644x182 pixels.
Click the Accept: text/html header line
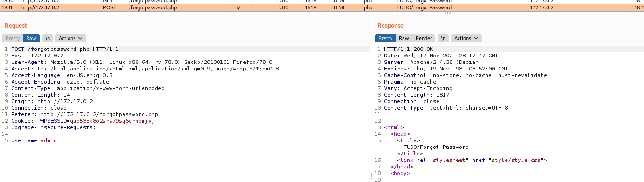coord(145,69)
